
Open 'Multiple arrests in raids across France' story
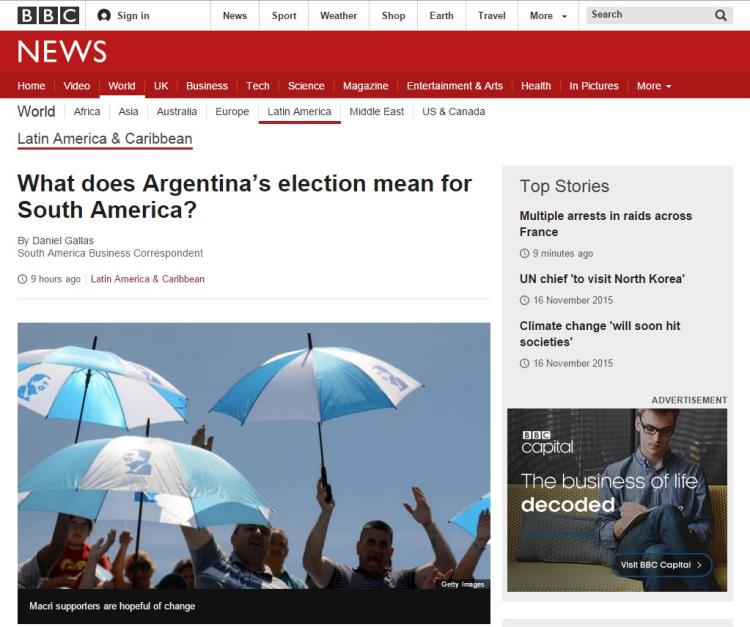pyautogui.click(x=606, y=224)
